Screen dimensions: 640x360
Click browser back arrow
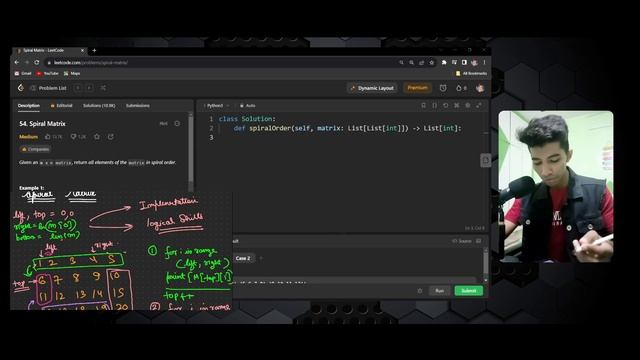point(17,62)
